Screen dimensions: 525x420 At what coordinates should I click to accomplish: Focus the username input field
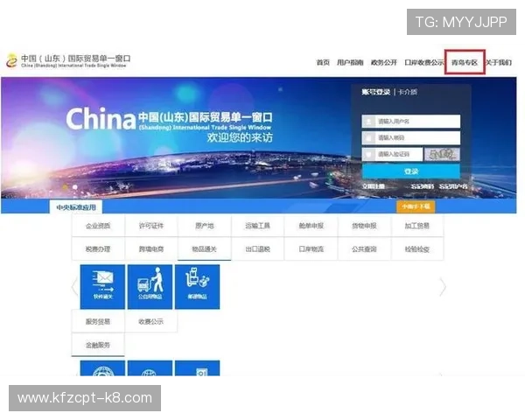(x=411, y=122)
